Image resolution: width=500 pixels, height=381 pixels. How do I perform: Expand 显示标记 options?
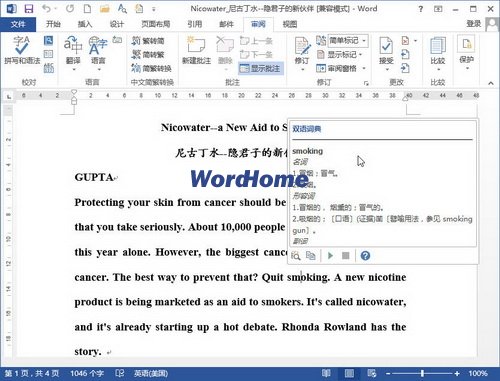339,55
